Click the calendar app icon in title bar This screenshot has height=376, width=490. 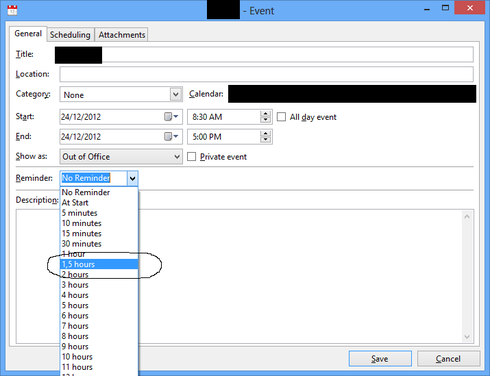click(12, 10)
